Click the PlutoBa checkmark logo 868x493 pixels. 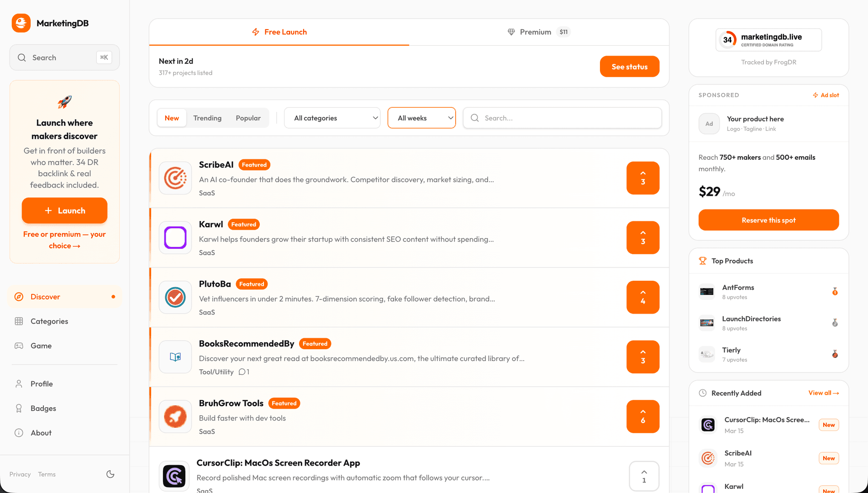175,297
